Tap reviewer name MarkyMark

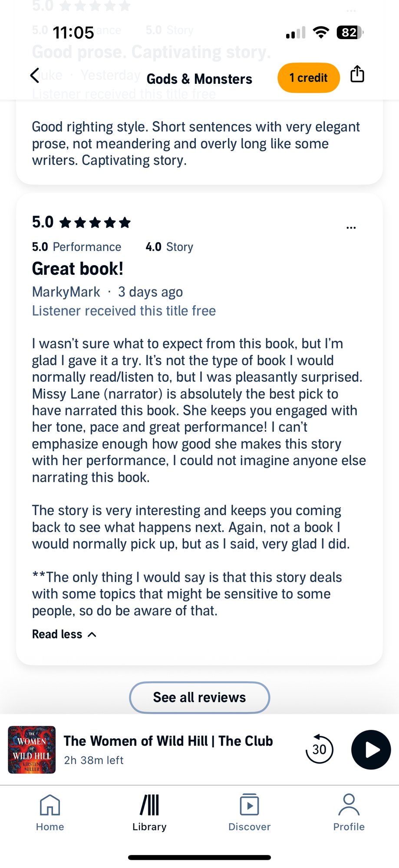(66, 292)
